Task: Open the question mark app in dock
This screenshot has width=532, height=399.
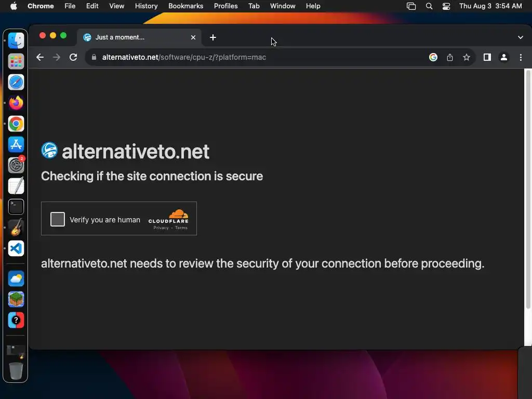Action: 16,320
